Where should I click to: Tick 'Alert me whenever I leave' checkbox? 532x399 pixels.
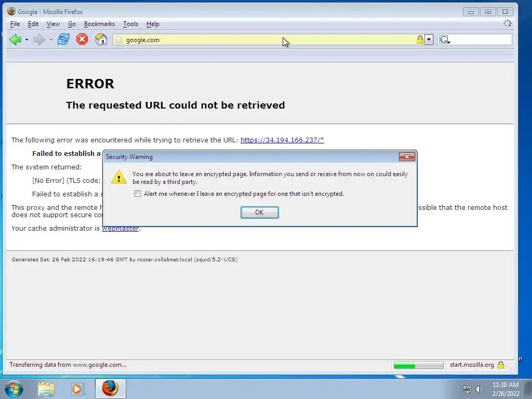pos(137,194)
